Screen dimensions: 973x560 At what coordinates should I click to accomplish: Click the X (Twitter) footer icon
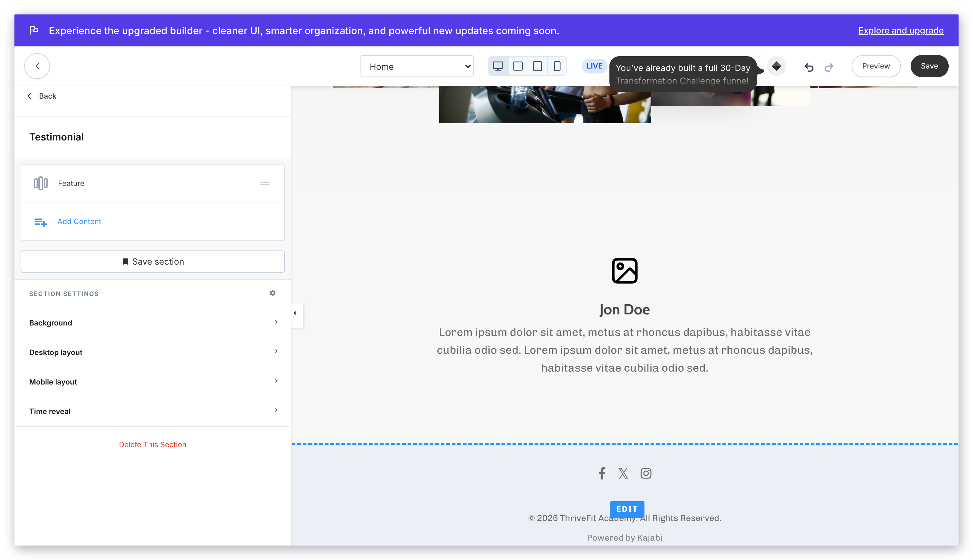623,473
